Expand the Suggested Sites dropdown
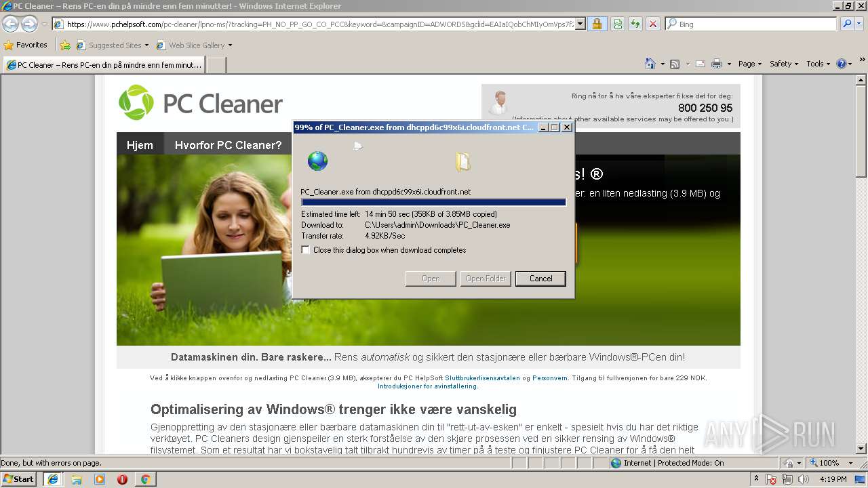868x488 pixels. click(146, 45)
